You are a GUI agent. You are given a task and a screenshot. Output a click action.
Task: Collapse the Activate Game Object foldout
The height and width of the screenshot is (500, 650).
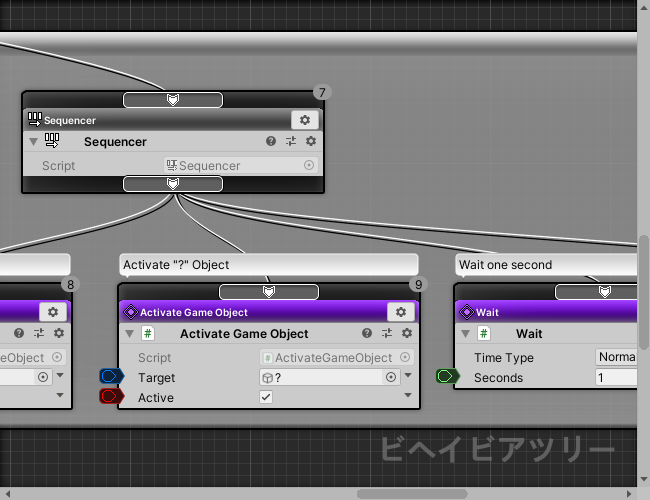pos(129,334)
